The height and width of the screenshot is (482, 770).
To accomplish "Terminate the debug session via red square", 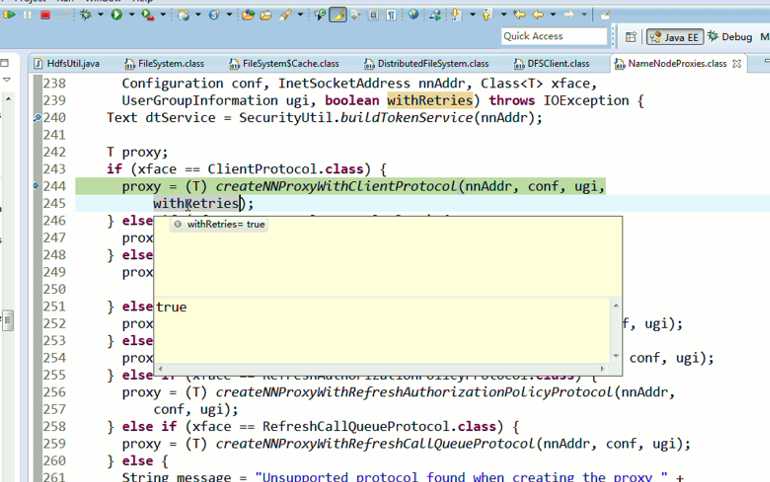I will pyautogui.click(x=45, y=15).
